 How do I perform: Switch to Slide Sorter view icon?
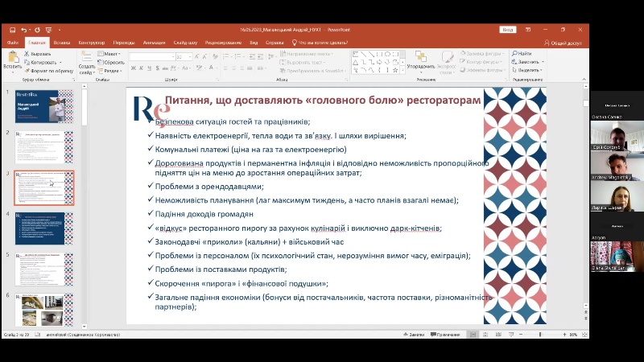click(x=485, y=335)
